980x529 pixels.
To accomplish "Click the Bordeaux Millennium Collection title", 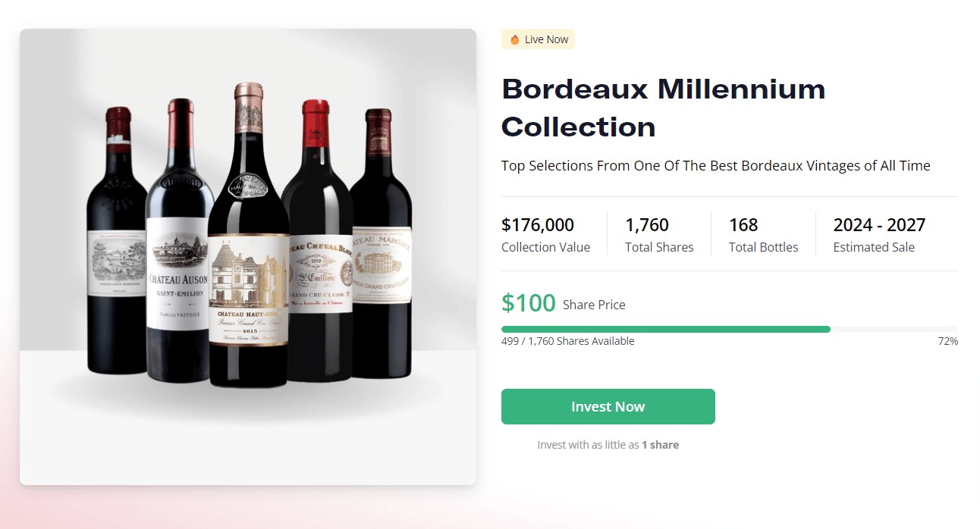I will 663,108.
